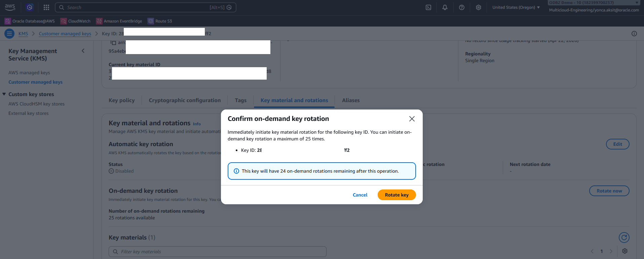Open Customer managed keys in sidebar

36,82
